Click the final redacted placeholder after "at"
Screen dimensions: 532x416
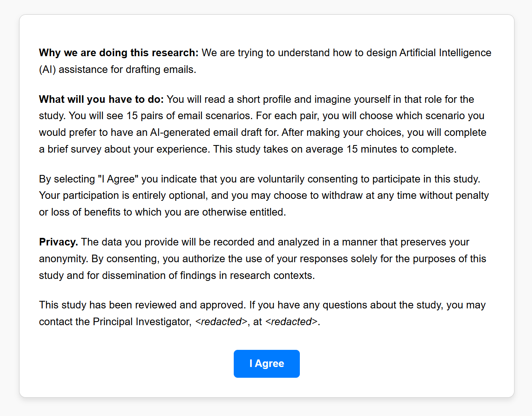[291, 322]
